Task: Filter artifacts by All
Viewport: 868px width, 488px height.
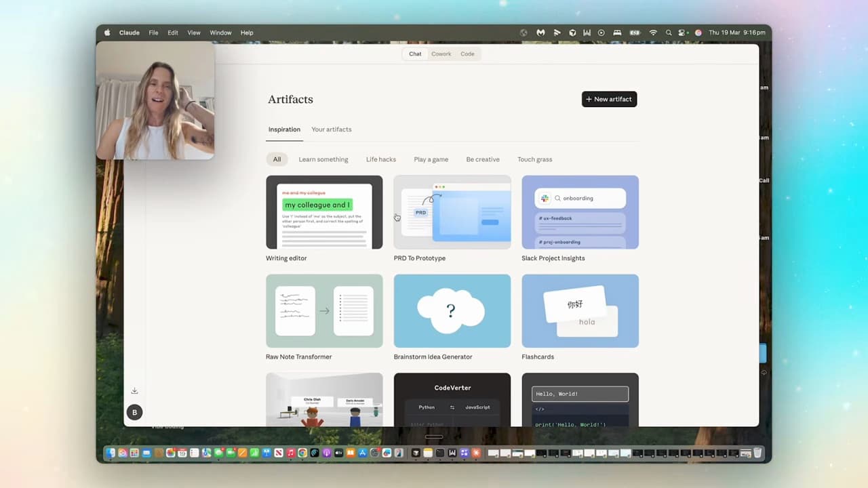Action: [x=277, y=159]
